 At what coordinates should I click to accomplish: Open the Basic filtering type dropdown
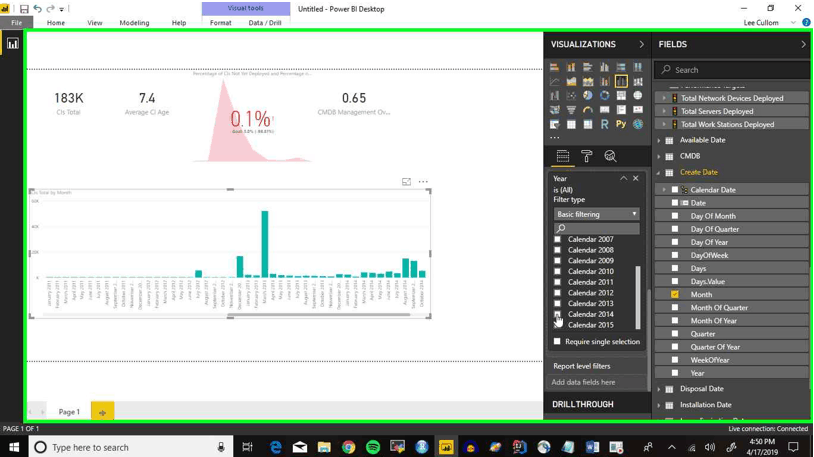click(596, 214)
